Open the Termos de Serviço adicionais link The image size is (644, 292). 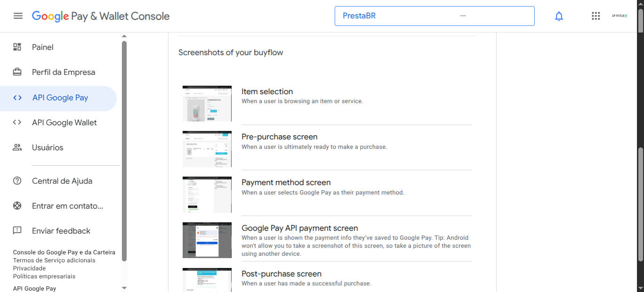[55, 260]
